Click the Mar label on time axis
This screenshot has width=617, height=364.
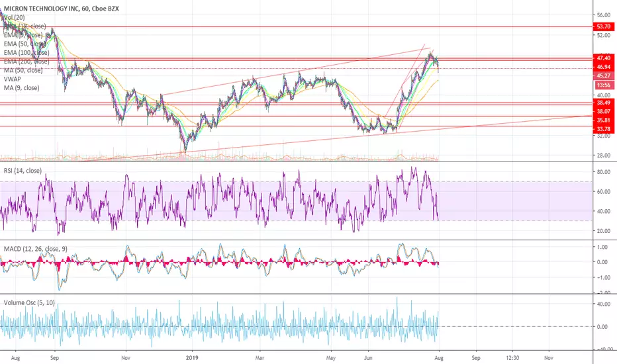coord(260,358)
